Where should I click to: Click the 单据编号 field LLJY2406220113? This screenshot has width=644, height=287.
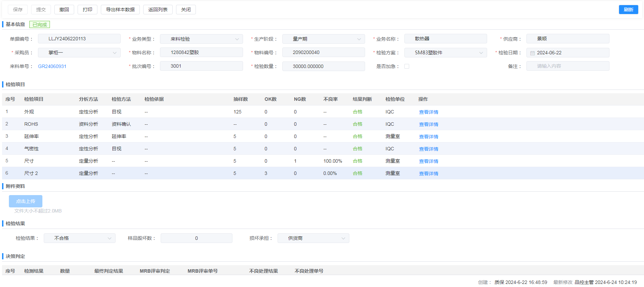tap(79, 39)
